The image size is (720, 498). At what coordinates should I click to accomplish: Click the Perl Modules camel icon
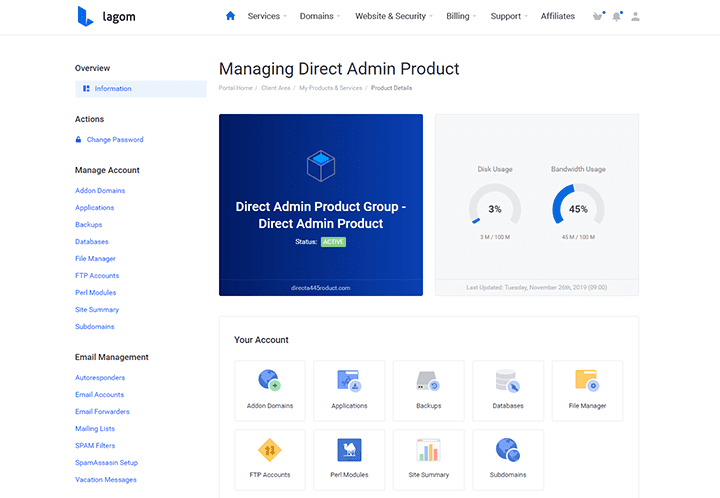point(349,450)
